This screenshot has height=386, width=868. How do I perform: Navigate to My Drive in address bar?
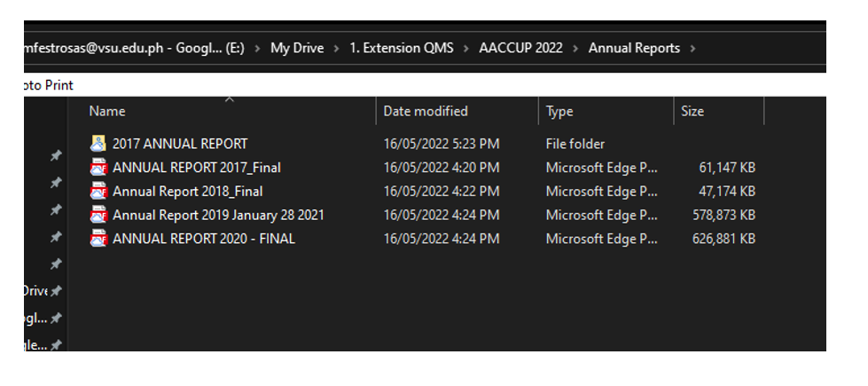(x=297, y=49)
